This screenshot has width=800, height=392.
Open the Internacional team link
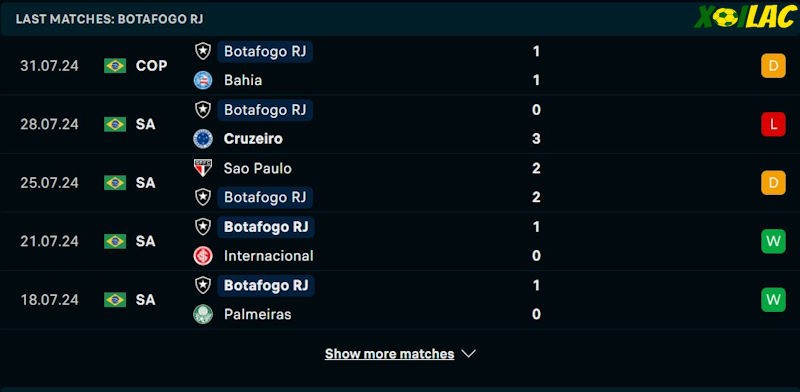(268, 256)
